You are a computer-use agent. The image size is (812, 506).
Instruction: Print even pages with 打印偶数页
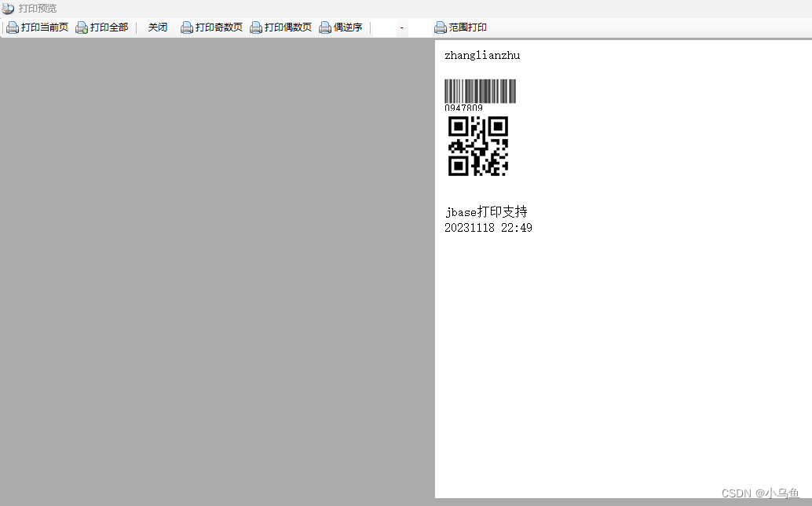[x=280, y=27]
